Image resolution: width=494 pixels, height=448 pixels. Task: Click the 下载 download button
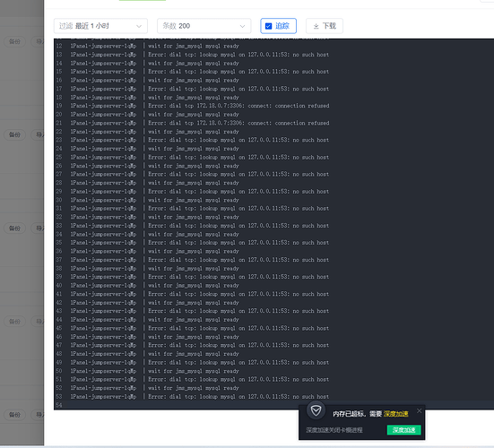[325, 26]
